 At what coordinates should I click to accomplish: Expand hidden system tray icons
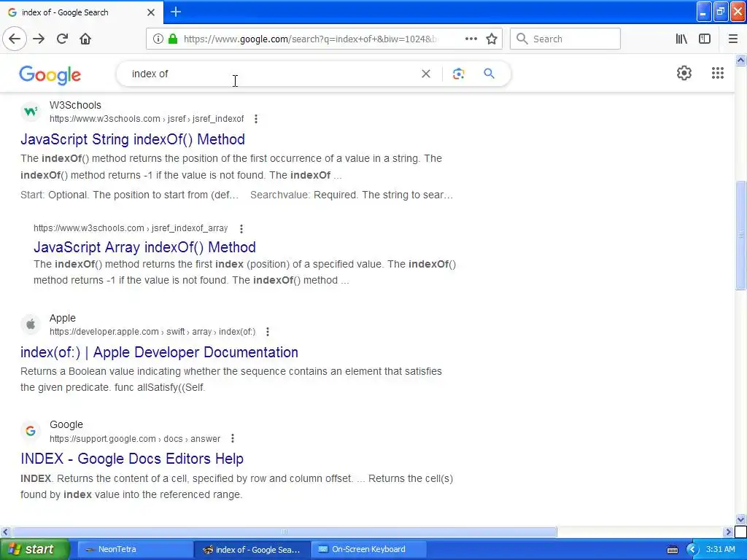[x=692, y=550]
